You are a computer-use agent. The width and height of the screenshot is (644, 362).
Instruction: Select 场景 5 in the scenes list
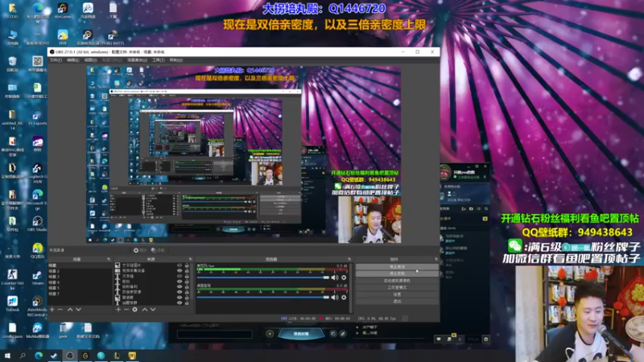click(80, 288)
